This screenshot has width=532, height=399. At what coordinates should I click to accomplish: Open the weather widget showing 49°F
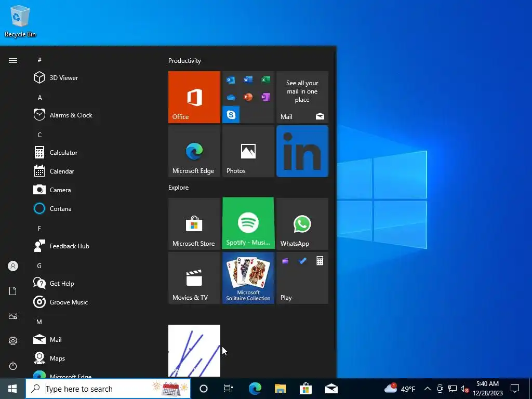tap(400, 389)
